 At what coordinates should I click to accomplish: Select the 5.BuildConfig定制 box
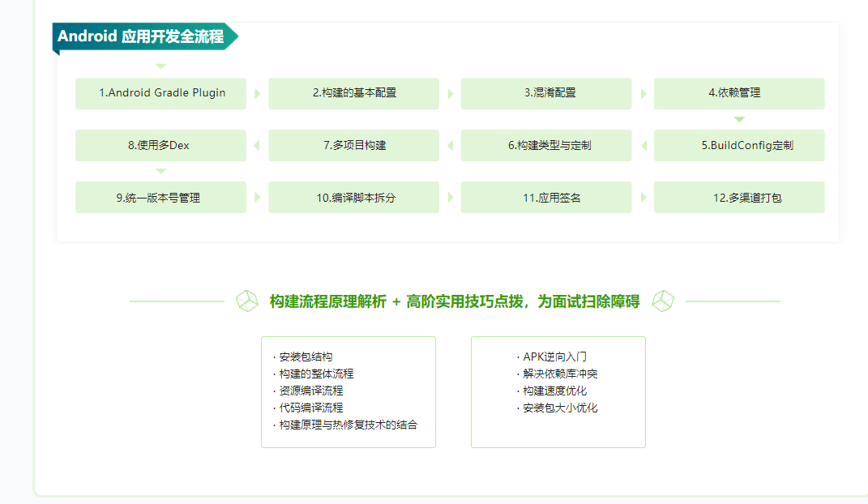[x=739, y=146]
